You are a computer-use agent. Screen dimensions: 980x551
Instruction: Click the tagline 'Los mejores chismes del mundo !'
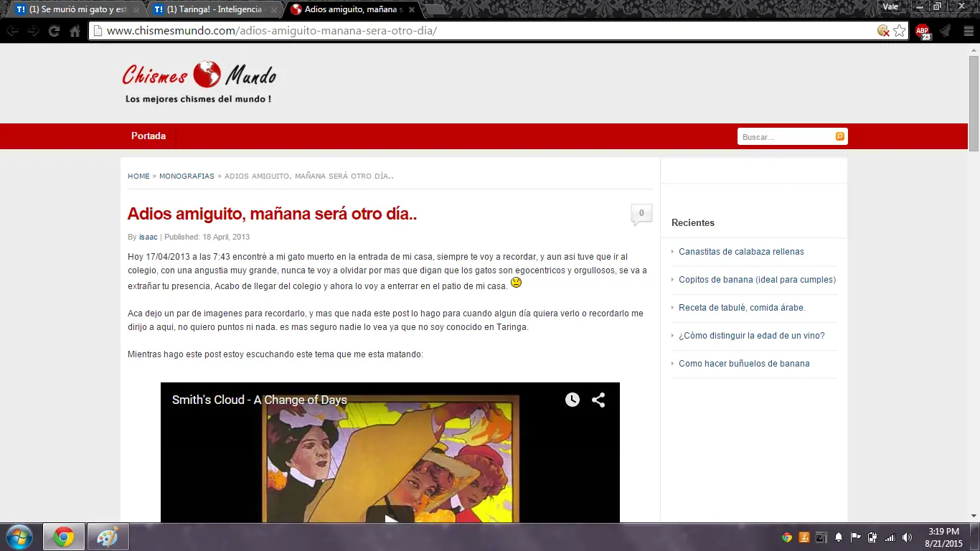click(x=198, y=99)
